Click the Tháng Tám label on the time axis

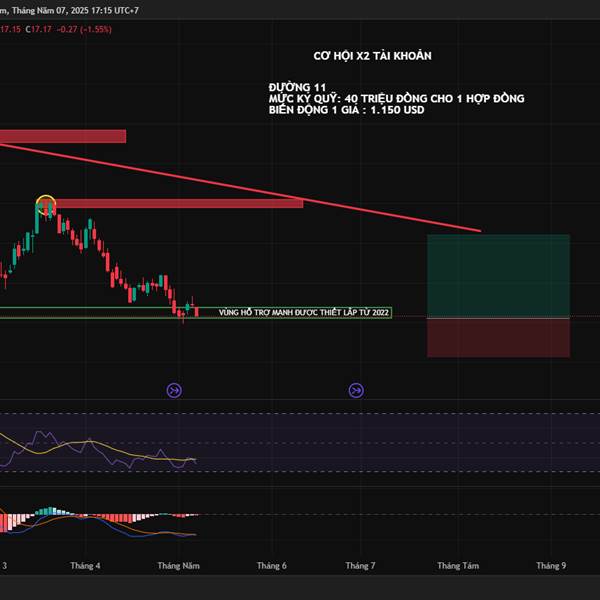(458, 565)
